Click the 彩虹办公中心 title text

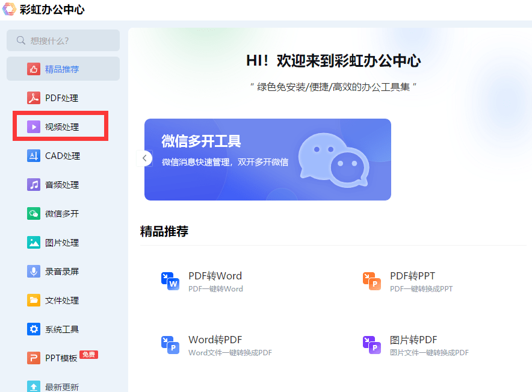coord(52,10)
